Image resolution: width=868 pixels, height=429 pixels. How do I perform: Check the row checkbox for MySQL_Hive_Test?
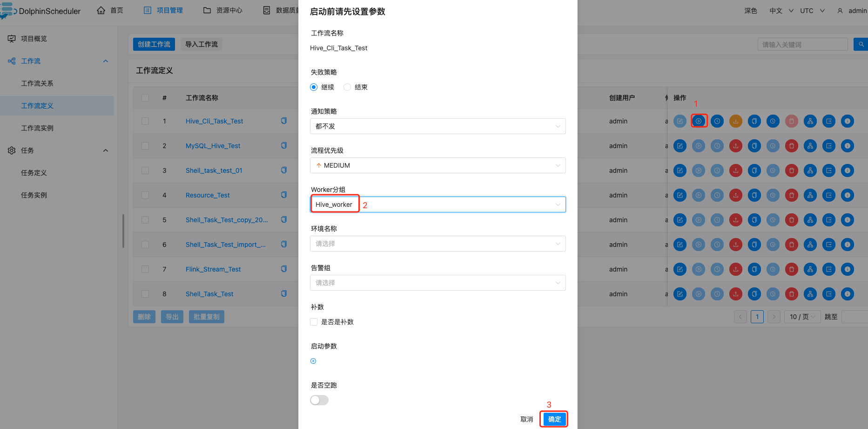pyautogui.click(x=145, y=146)
